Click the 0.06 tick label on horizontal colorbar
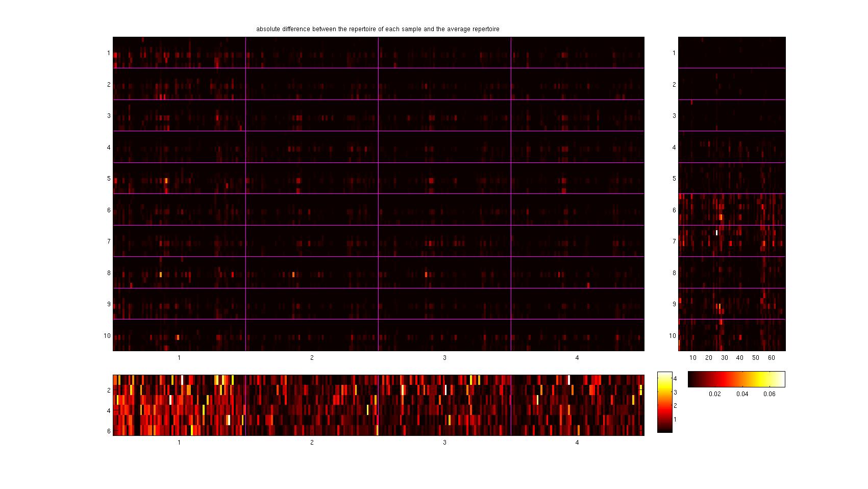The image size is (868, 489). point(768,394)
